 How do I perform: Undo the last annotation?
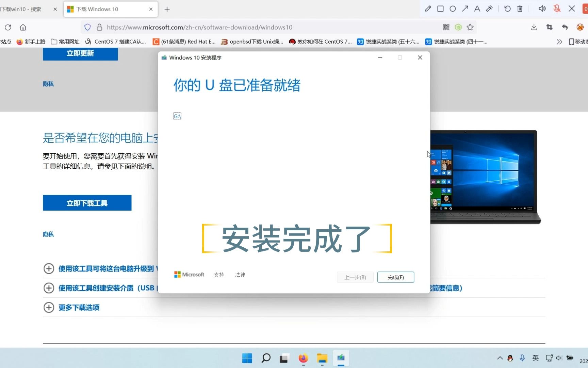(507, 9)
